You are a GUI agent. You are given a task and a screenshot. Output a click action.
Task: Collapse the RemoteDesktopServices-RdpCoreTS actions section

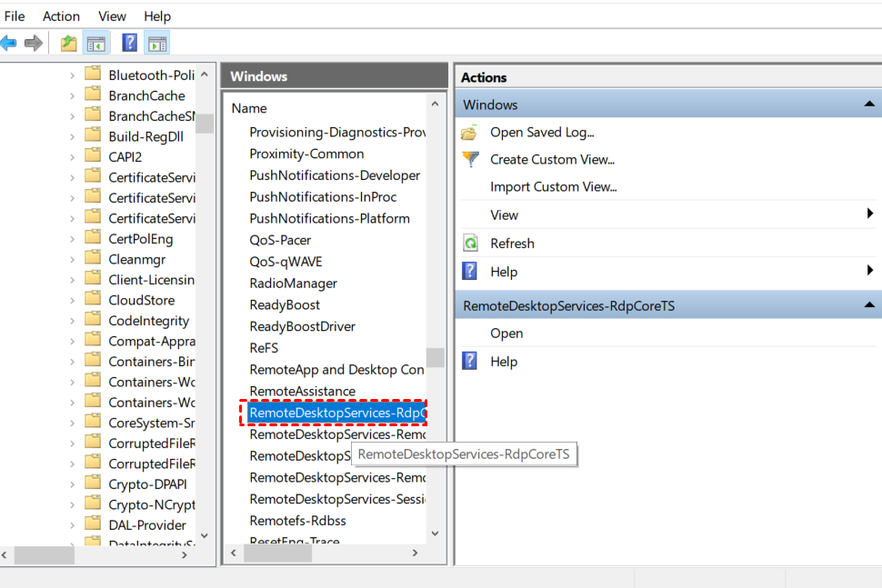868,305
